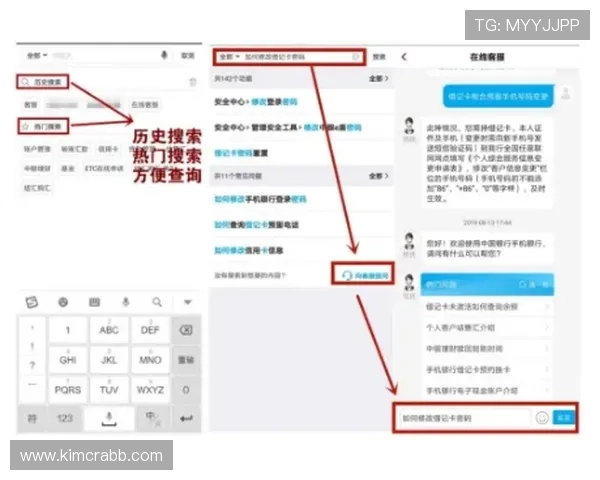The image size is (600, 480).
Task: Tap the backspace key on keyboard
Action: click(x=186, y=330)
